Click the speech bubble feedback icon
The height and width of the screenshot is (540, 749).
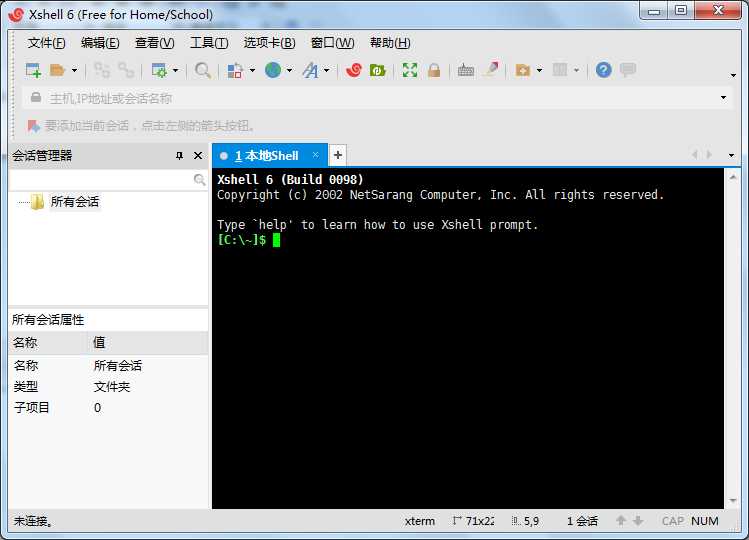click(628, 70)
